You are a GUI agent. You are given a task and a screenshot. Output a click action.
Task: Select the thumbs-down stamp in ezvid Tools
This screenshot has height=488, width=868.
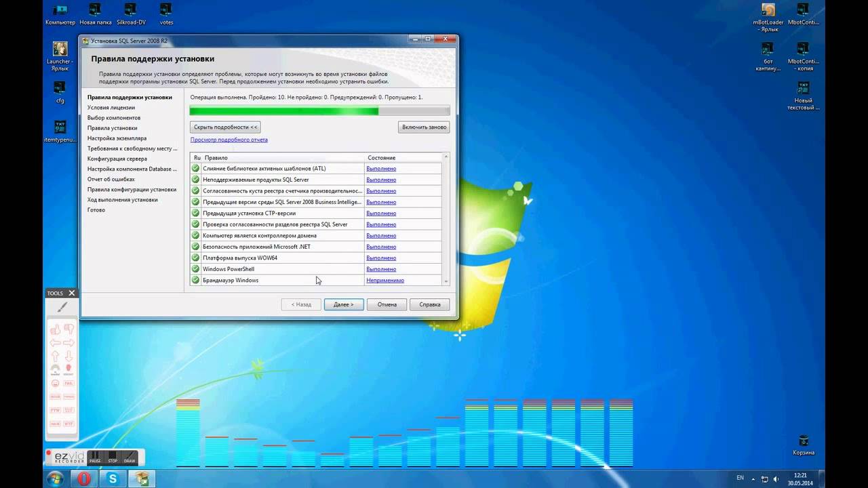point(68,329)
